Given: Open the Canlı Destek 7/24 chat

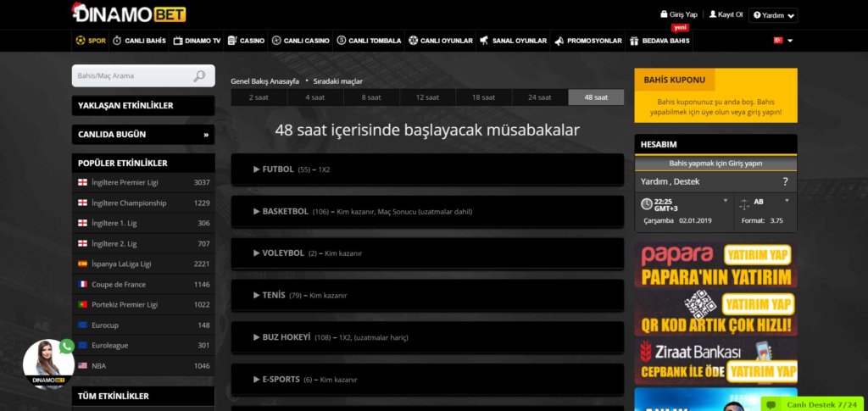Looking at the screenshot, I should tap(811, 404).
